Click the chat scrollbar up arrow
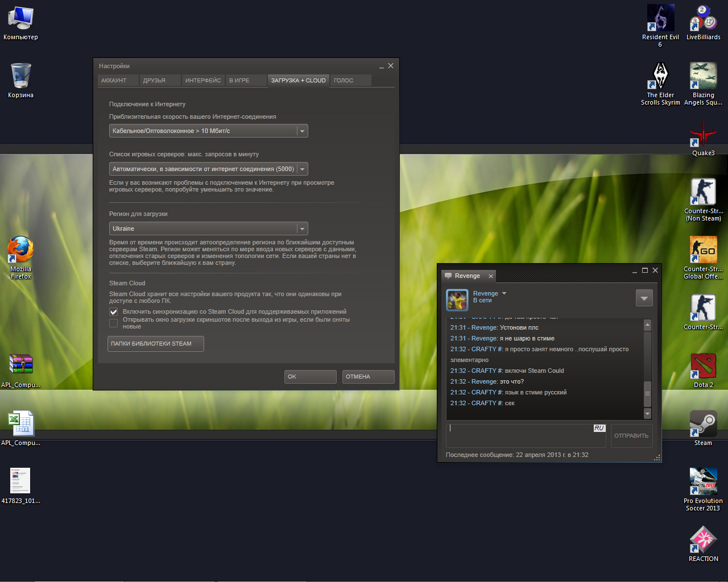728x582 pixels. pos(647,325)
